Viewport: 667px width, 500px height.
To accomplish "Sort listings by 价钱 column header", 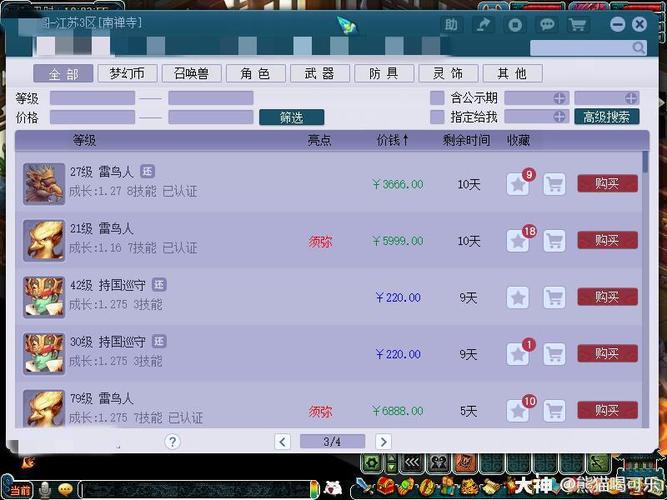I will pos(392,141).
